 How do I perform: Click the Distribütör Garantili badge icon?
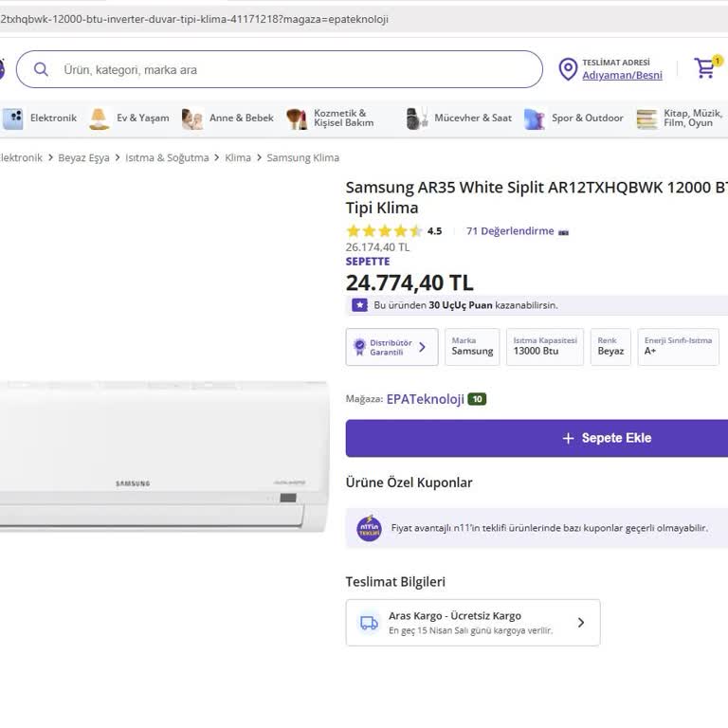coord(359,347)
